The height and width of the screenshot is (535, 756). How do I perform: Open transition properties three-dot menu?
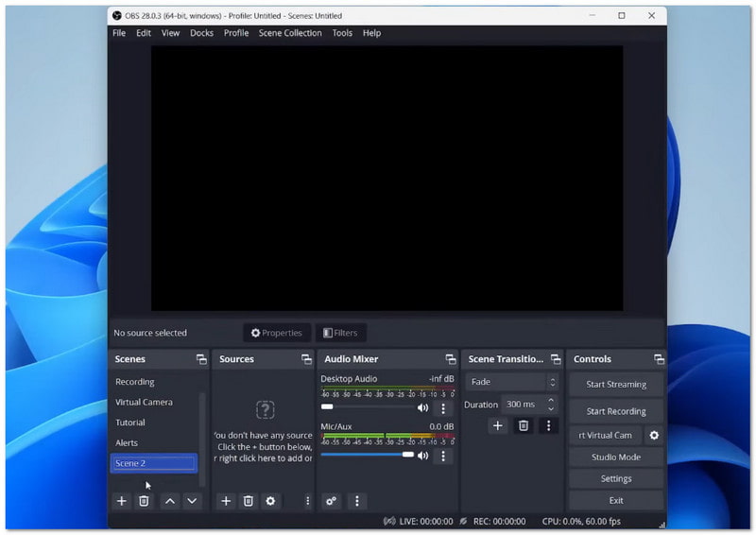[548, 425]
